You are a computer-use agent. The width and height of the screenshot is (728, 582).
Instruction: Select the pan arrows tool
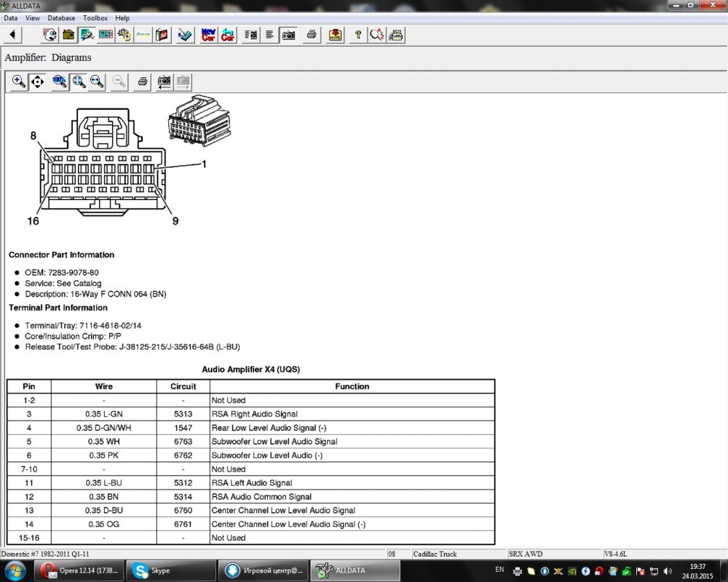pos(36,81)
